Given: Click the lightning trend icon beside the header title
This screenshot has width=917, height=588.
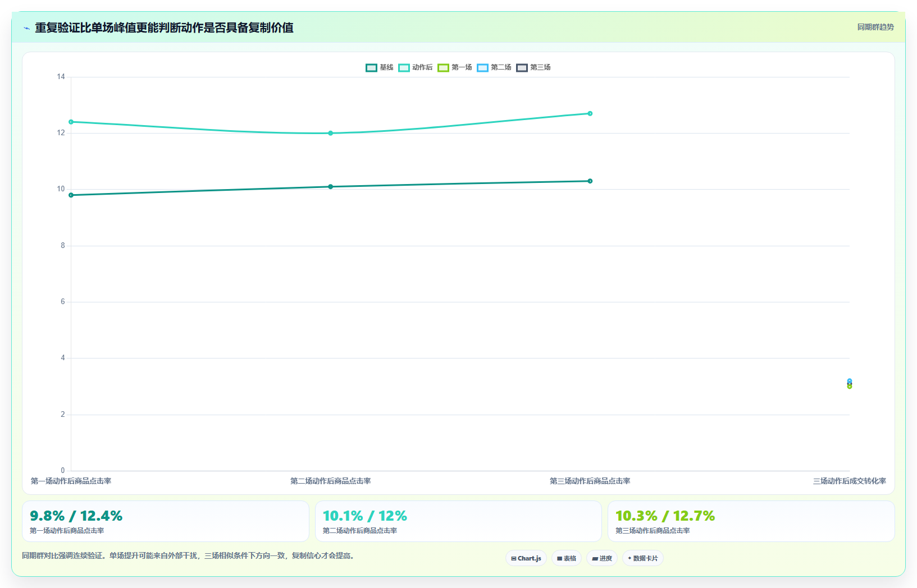Looking at the screenshot, I should pyautogui.click(x=26, y=28).
